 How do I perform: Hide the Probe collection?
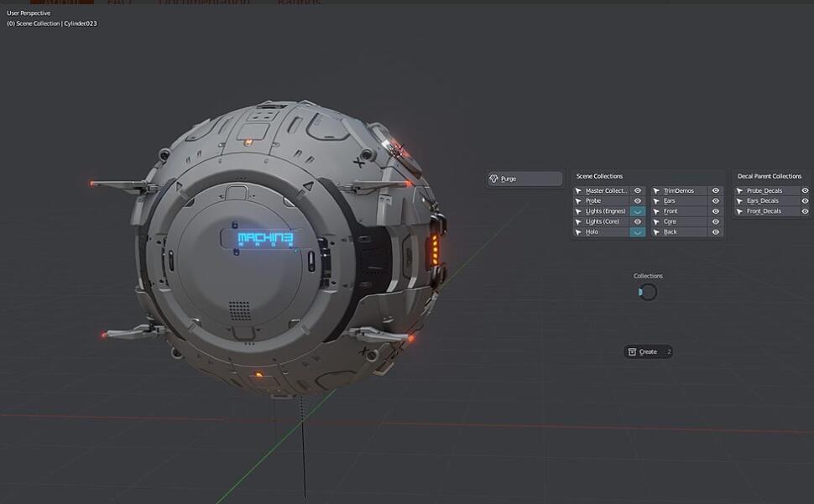click(x=638, y=200)
